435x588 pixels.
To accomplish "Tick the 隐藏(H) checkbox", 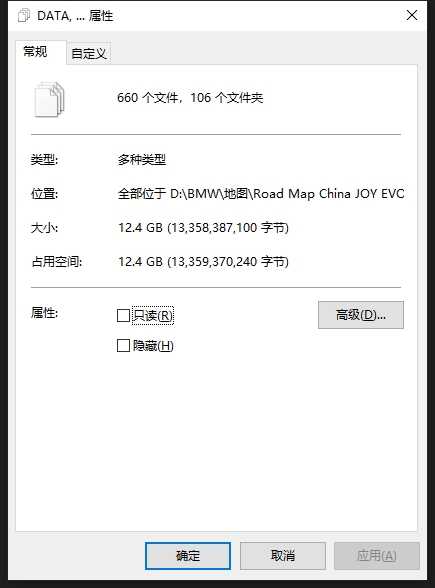I will click(123, 346).
